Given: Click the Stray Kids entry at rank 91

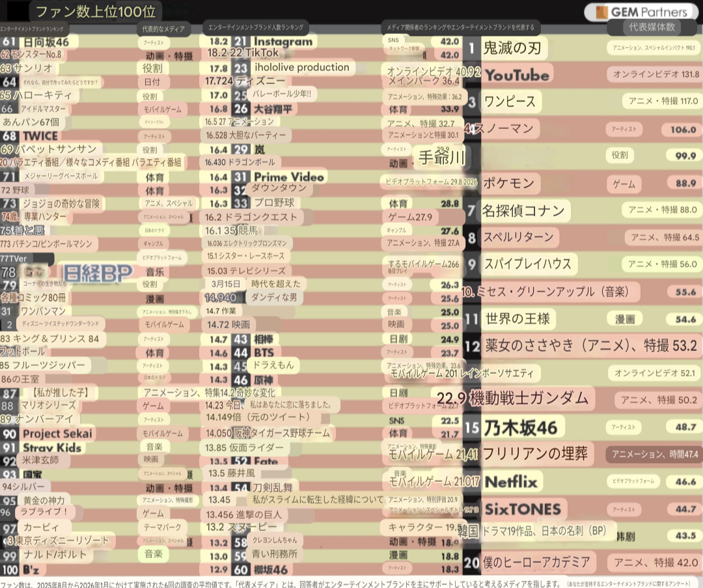Looking at the screenshot, I should pos(52,447).
